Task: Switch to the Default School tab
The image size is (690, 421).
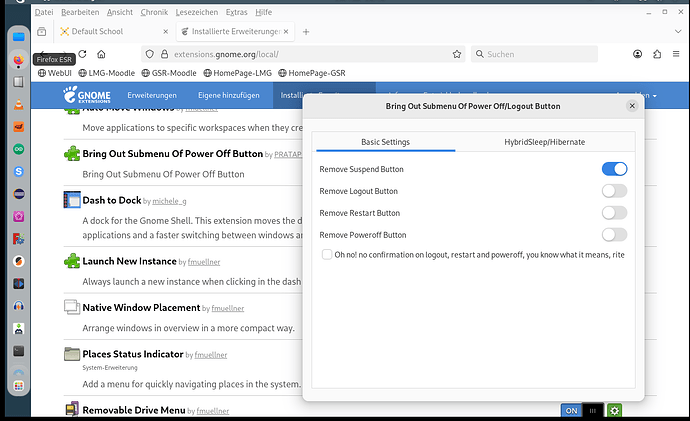Action: click(x=114, y=32)
